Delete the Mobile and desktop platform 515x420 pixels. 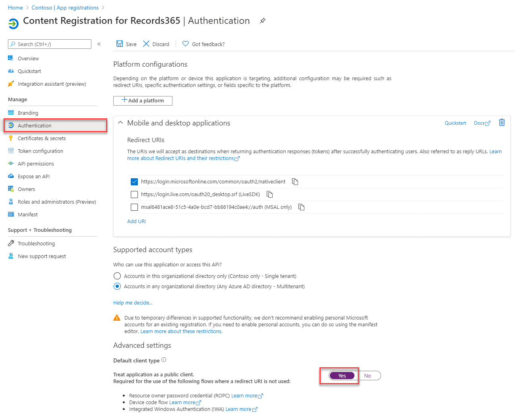tap(502, 123)
